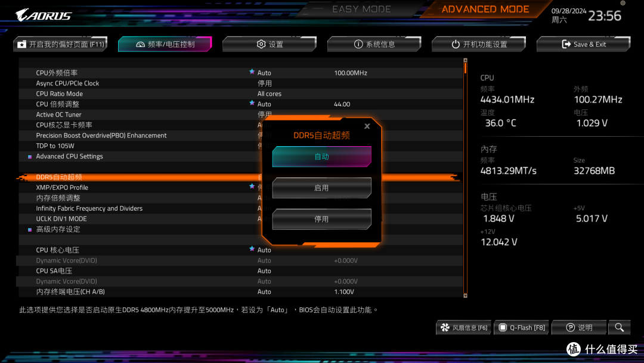
Task: Click the star marker on CPU 倍频调整
Action: [x=252, y=103]
